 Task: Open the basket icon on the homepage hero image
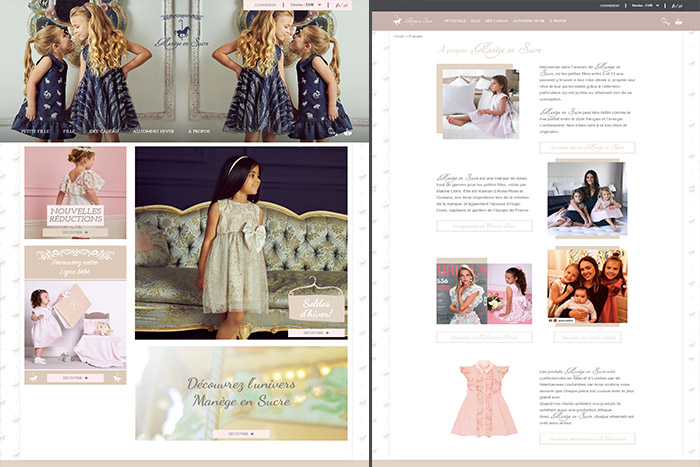(x=348, y=132)
